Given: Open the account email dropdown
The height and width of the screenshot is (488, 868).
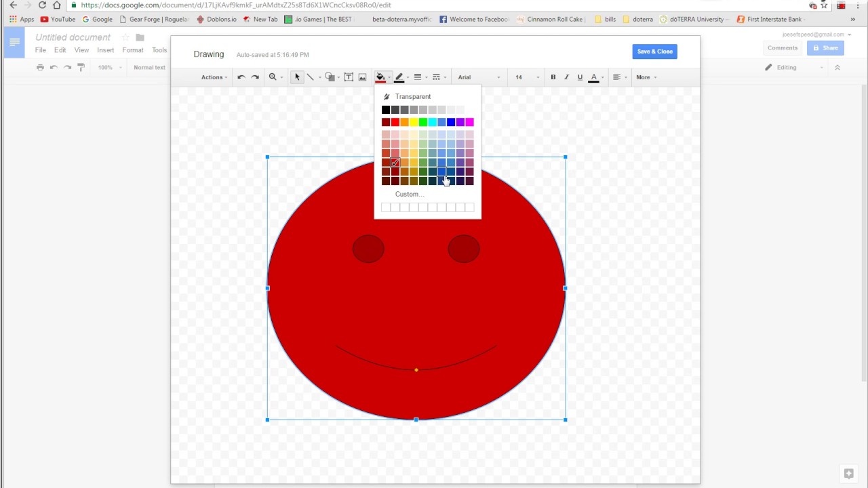Looking at the screenshot, I should (816, 35).
